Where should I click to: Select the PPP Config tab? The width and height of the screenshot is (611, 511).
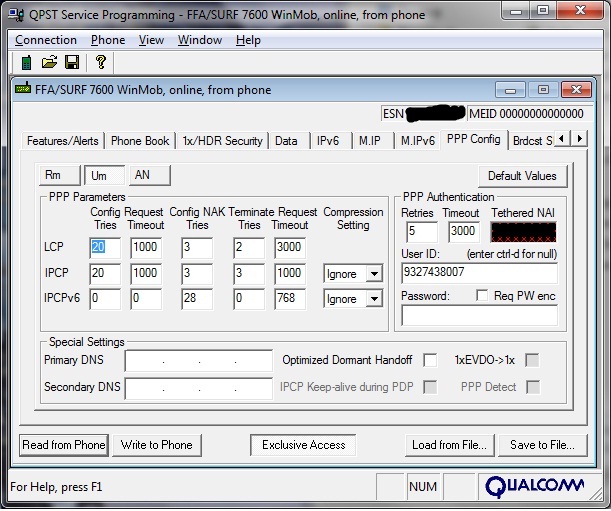coord(474,139)
